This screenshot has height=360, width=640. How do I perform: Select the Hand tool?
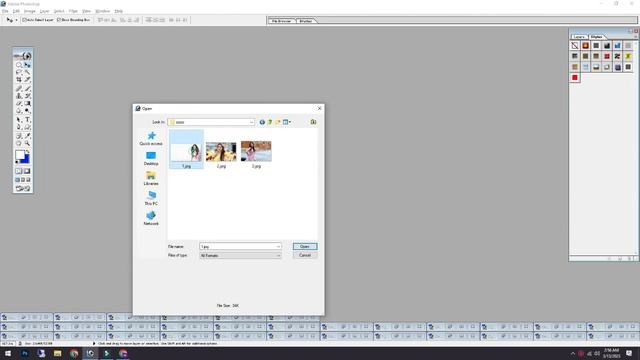coord(19,143)
